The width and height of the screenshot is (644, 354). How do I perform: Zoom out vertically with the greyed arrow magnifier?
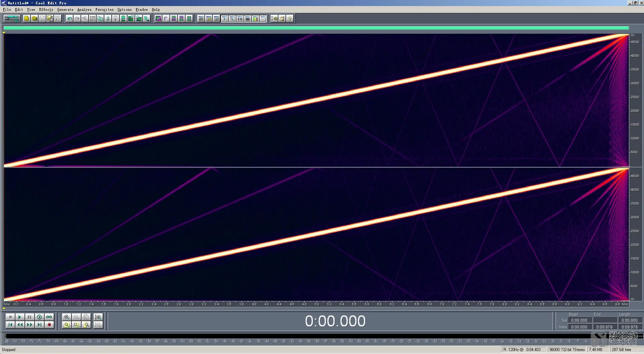(98, 324)
